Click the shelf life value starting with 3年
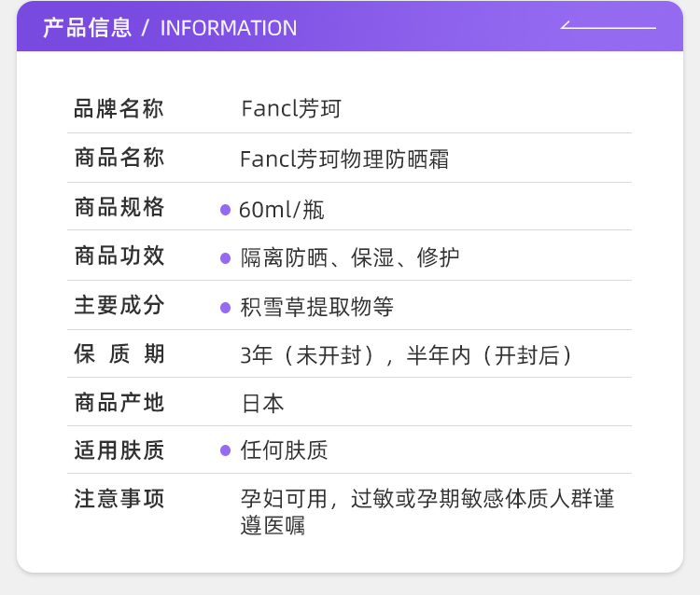 407,355
